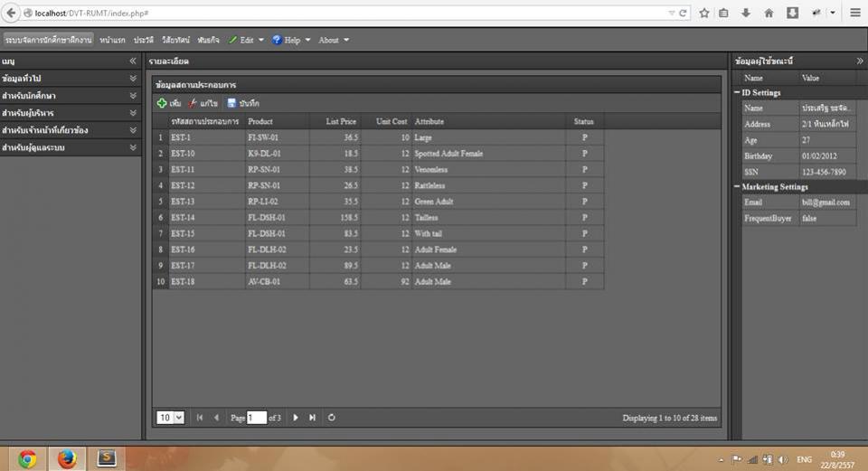Click the volume icon in system tray
868x471 pixels.
(x=783, y=459)
